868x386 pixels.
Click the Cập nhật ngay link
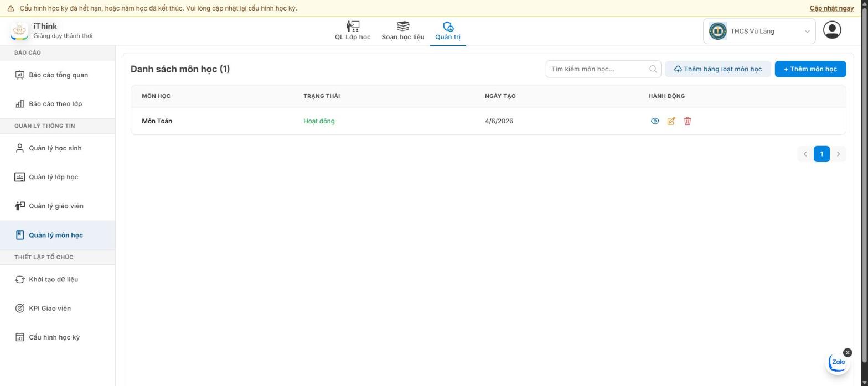[x=831, y=8]
